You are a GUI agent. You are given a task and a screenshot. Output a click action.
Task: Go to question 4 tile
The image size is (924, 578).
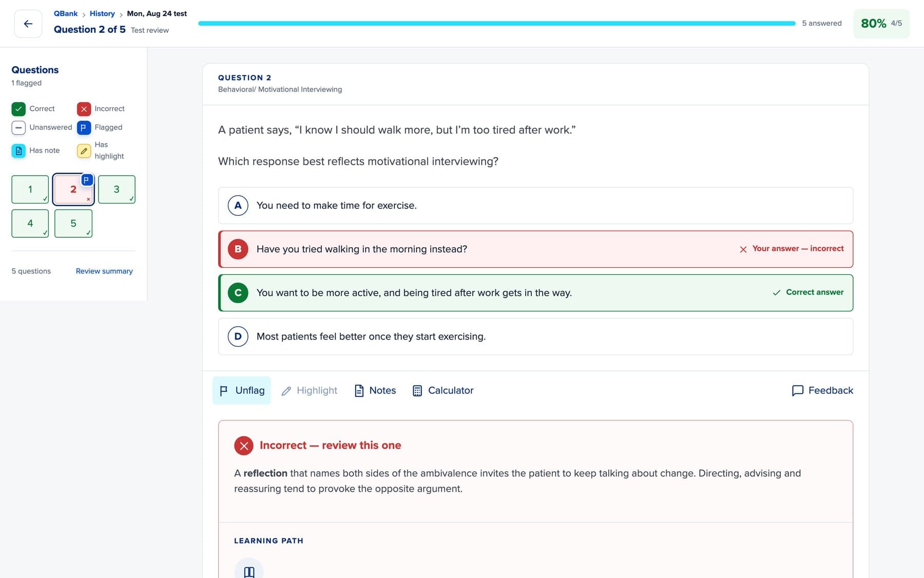point(30,223)
